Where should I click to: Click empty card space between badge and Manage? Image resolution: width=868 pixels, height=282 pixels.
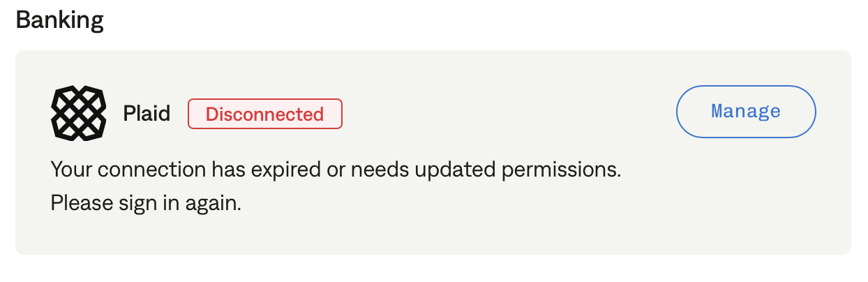509,114
